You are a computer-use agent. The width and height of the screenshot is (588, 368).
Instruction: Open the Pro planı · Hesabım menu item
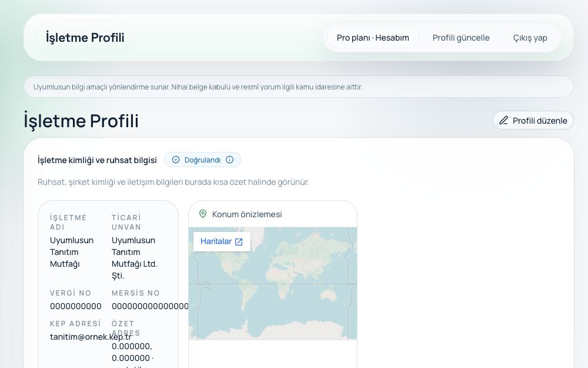tap(373, 38)
